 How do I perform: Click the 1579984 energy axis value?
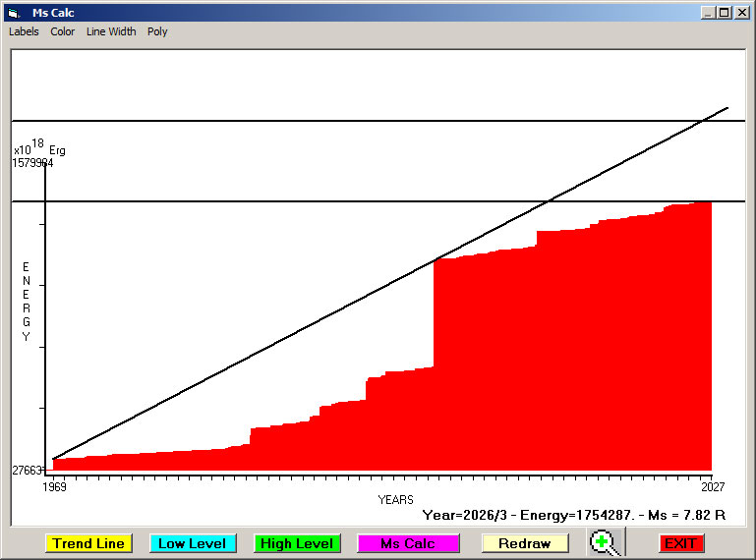[32, 163]
